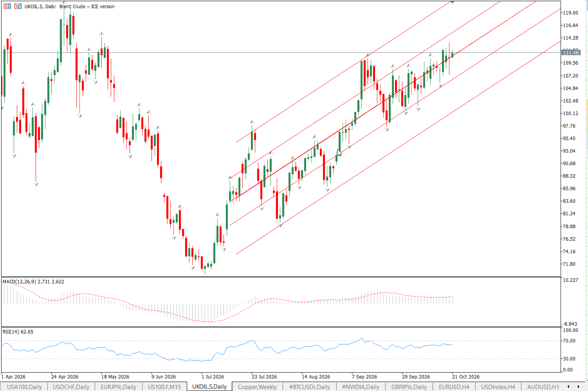Switch to the AUDUSD,H1 chart tab
The width and height of the screenshot is (588, 391).
point(543,387)
